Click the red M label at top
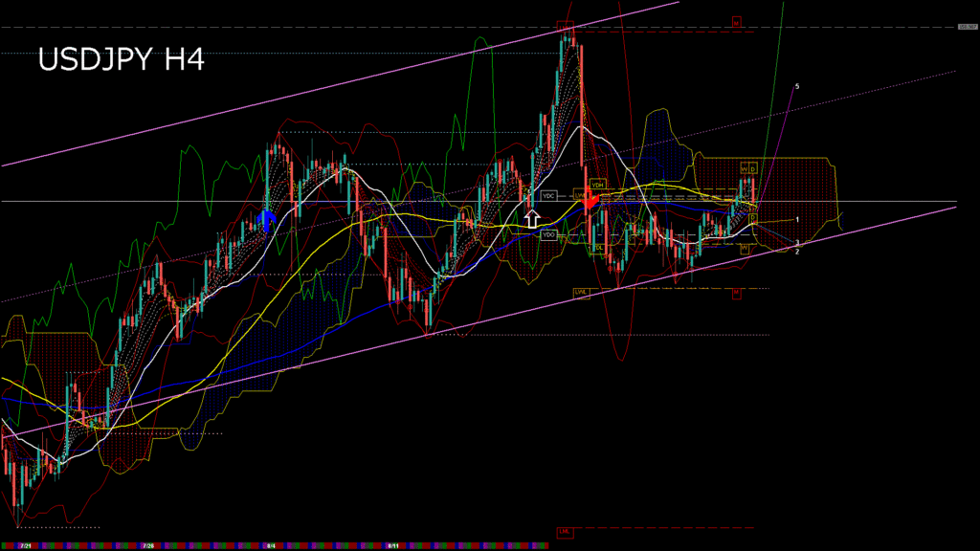980x551 pixels. click(737, 21)
